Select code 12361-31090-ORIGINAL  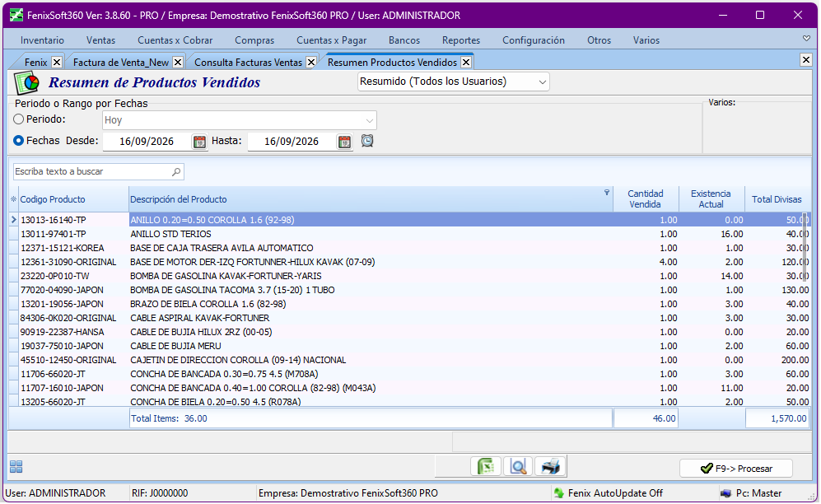[x=68, y=262]
